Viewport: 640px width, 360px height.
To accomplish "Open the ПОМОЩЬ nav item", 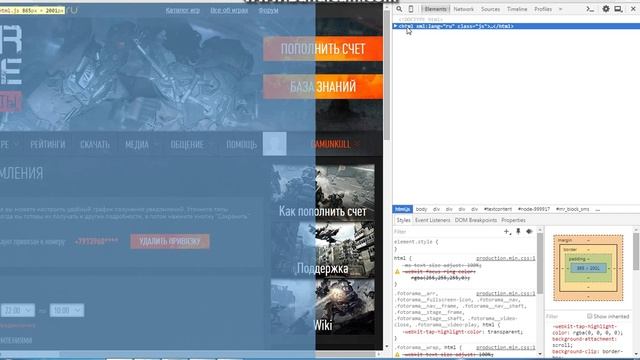I will (242, 144).
